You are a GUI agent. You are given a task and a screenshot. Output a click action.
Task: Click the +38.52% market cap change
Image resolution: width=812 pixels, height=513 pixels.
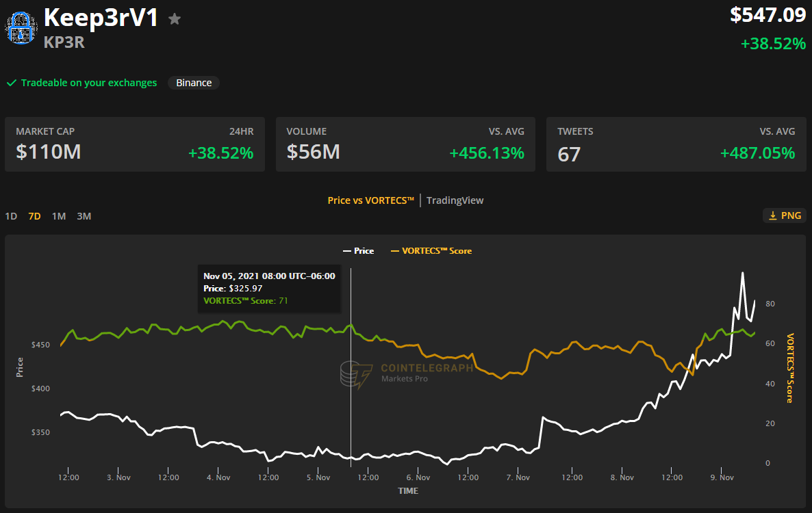[x=220, y=153]
